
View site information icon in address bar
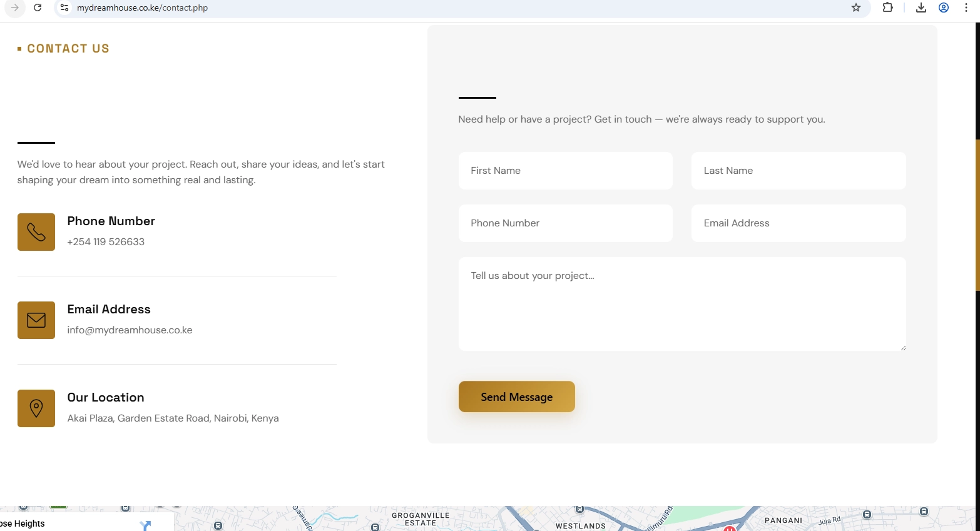tap(64, 8)
